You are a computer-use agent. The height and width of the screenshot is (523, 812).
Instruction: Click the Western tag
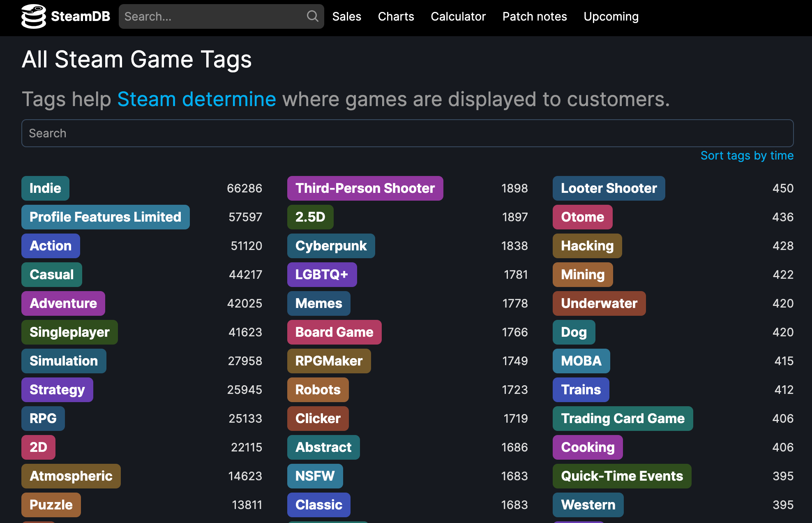[588, 504]
